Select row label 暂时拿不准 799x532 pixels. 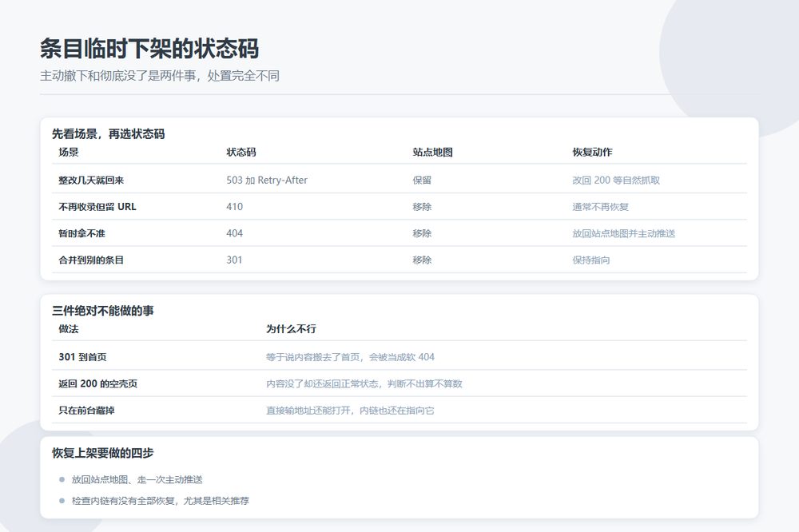point(81,233)
